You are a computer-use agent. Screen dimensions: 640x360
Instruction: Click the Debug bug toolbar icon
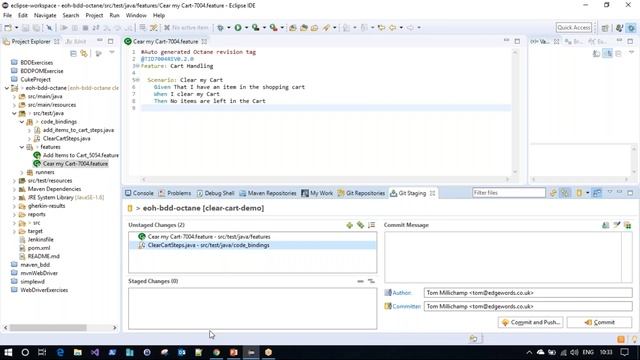[220, 28]
